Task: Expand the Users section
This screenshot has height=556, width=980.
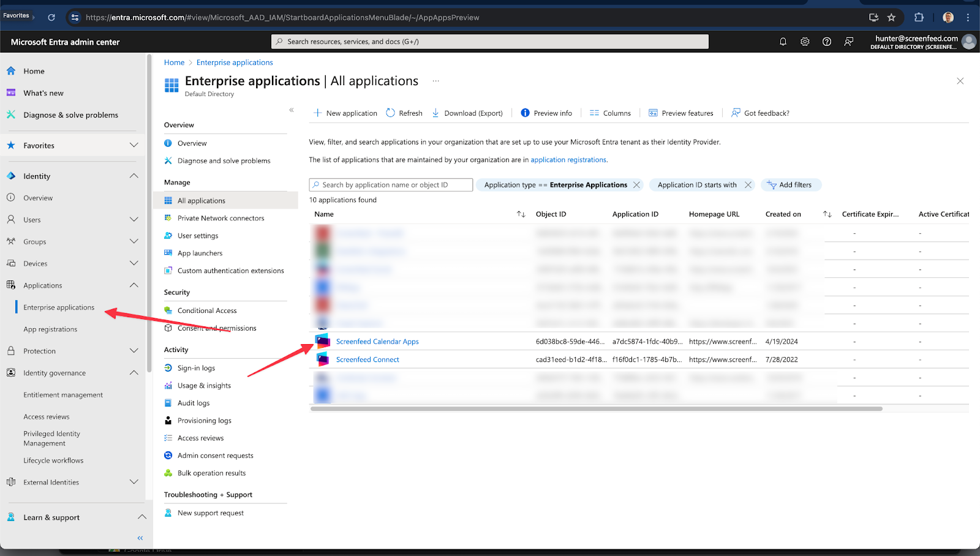Action: tap(134, 220)
